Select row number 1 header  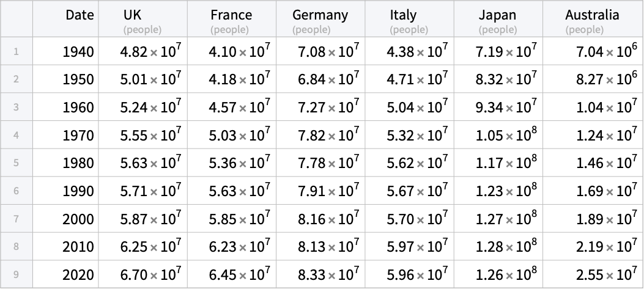tap(17, 51)
